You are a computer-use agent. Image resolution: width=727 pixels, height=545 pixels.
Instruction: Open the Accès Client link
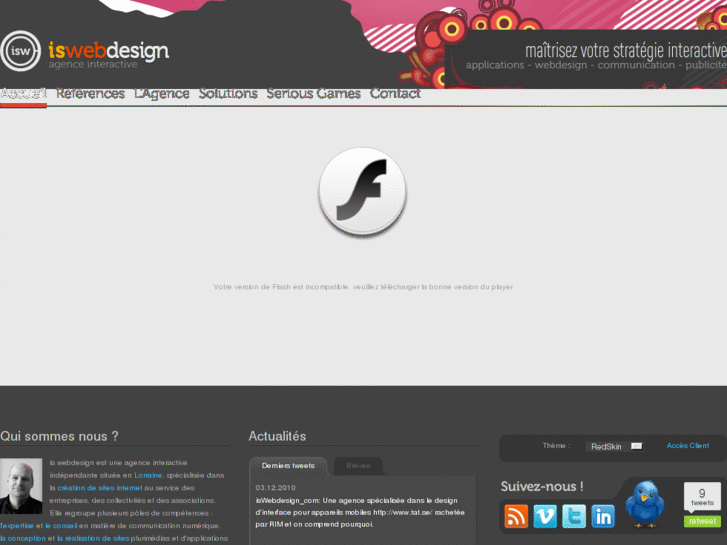[x=688, y=446]
